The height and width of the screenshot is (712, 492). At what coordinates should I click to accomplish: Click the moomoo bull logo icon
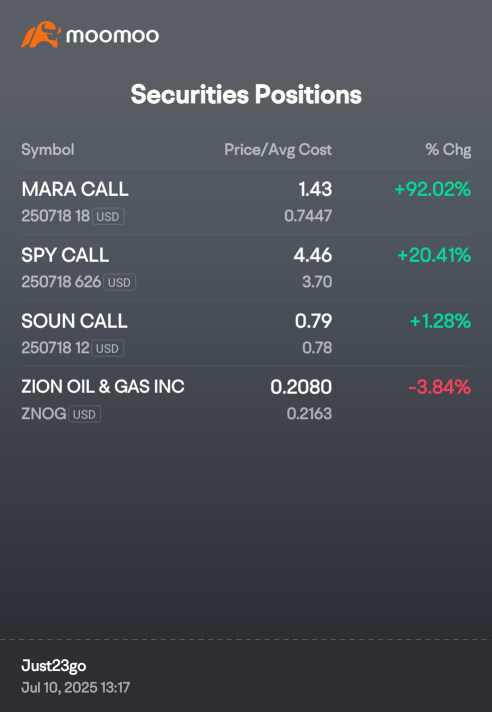[x=41, y=34]
